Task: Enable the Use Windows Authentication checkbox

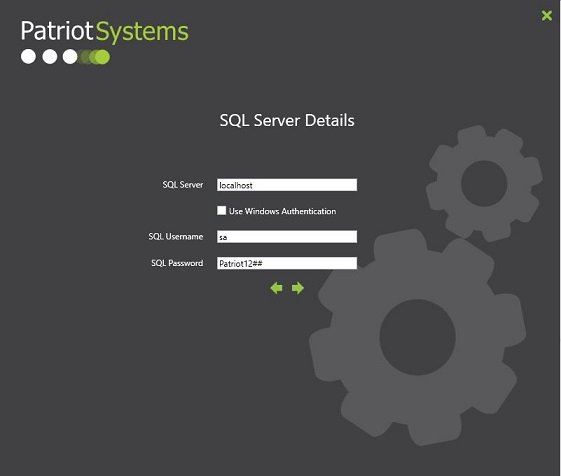Action: [x=221, y=210]
